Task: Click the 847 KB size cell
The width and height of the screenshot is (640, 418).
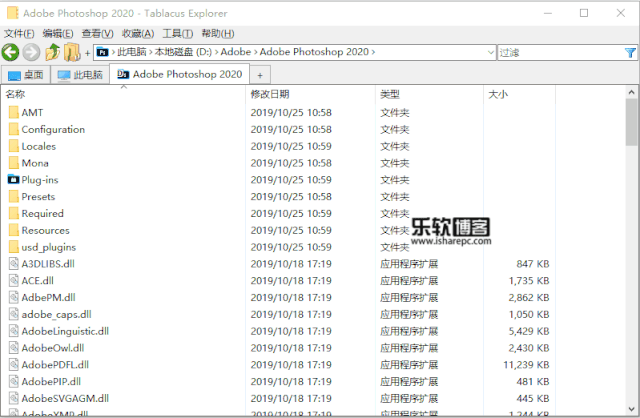Action: pos(533,264)
